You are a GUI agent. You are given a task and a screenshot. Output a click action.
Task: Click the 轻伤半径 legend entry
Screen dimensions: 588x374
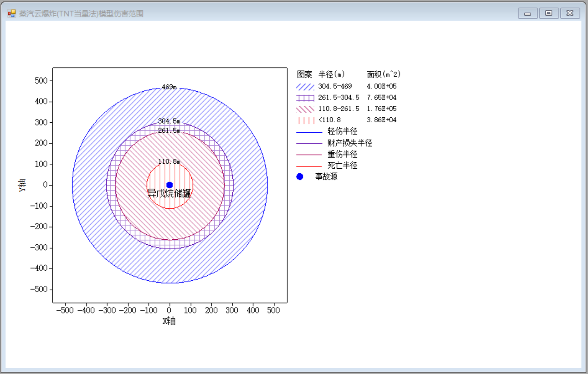342,131
